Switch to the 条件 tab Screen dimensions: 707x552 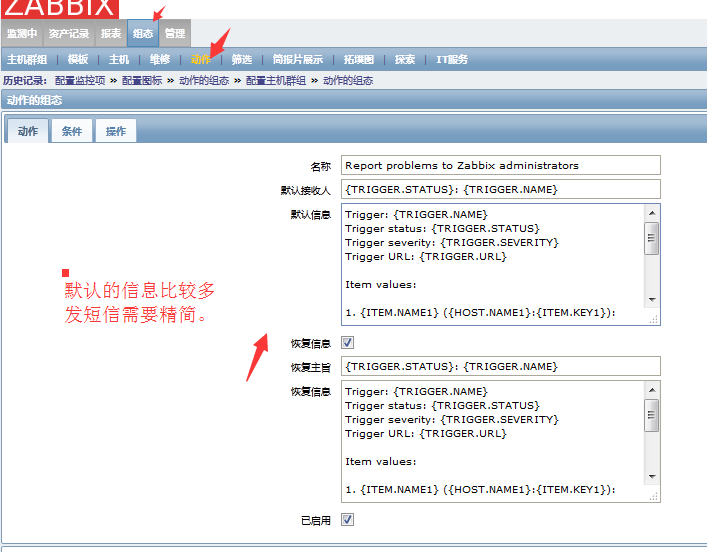pyautogui.click(x=72, y=131)
